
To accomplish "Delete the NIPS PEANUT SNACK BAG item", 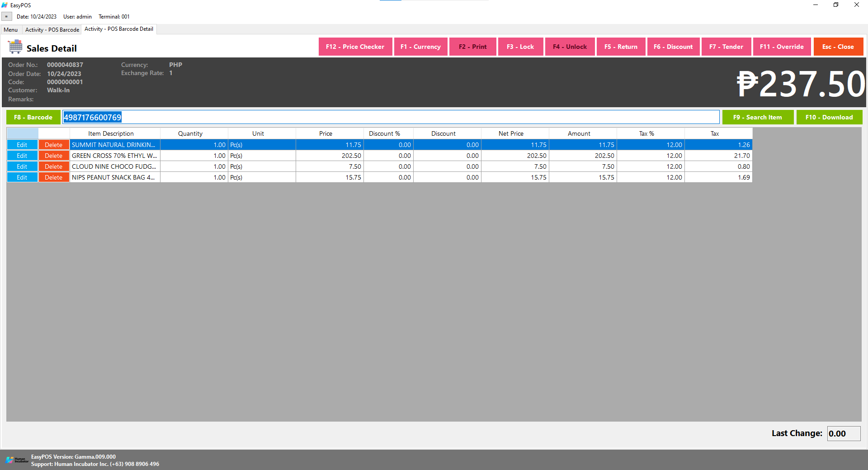I will pos(53,177).
